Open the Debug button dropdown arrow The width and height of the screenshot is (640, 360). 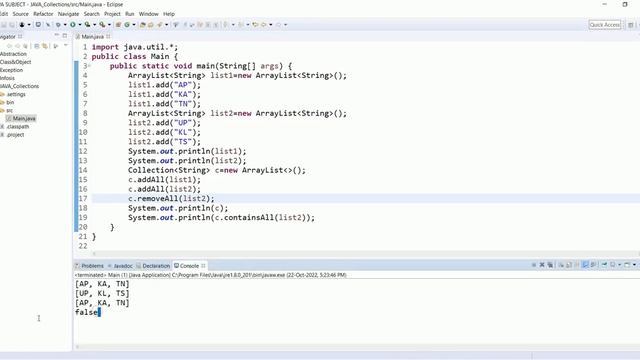pos(65,25)
